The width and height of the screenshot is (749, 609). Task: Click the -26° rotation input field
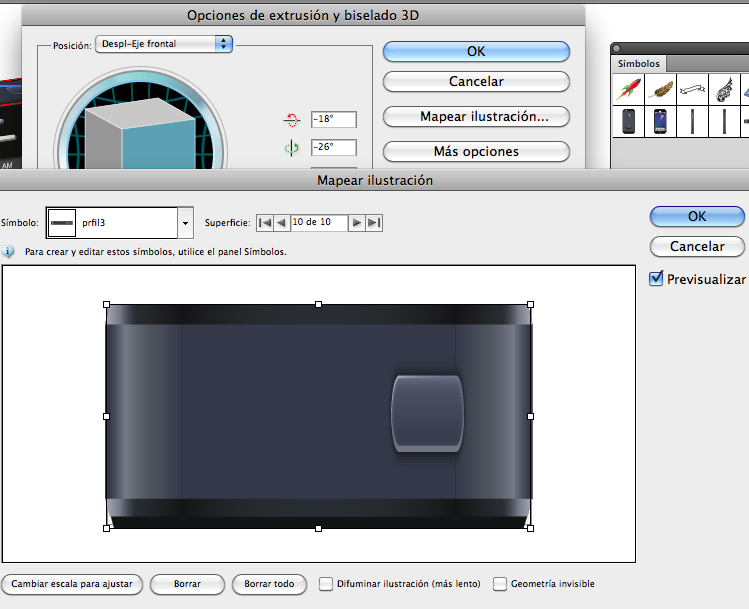[333, 148]
